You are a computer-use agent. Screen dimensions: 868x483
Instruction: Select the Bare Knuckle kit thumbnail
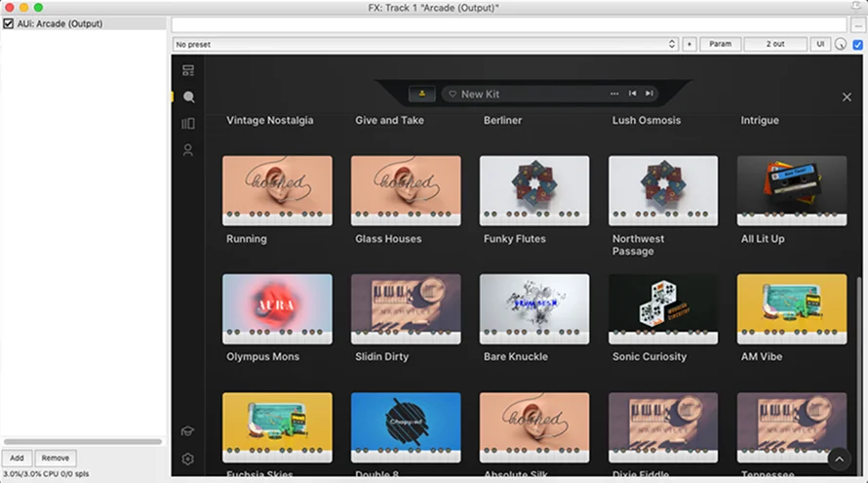534,308
